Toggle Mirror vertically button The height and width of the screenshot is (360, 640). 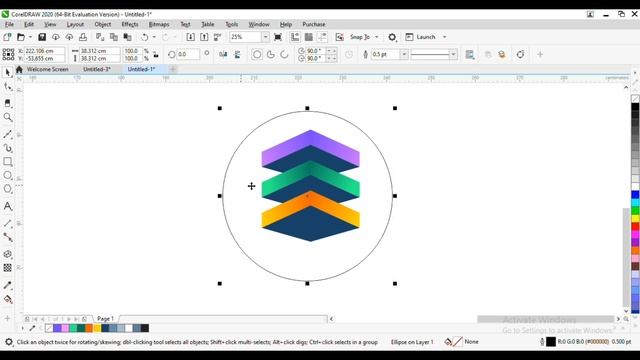(237, 54)
